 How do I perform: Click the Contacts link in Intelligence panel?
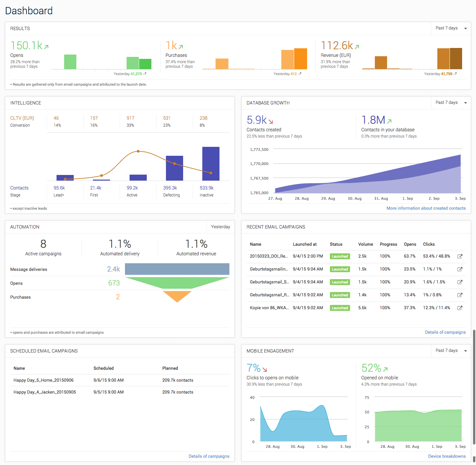click(19, 188)
